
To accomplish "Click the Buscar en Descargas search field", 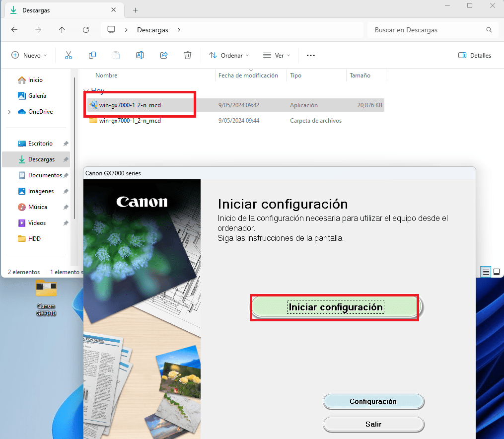I will pos(427,30).
